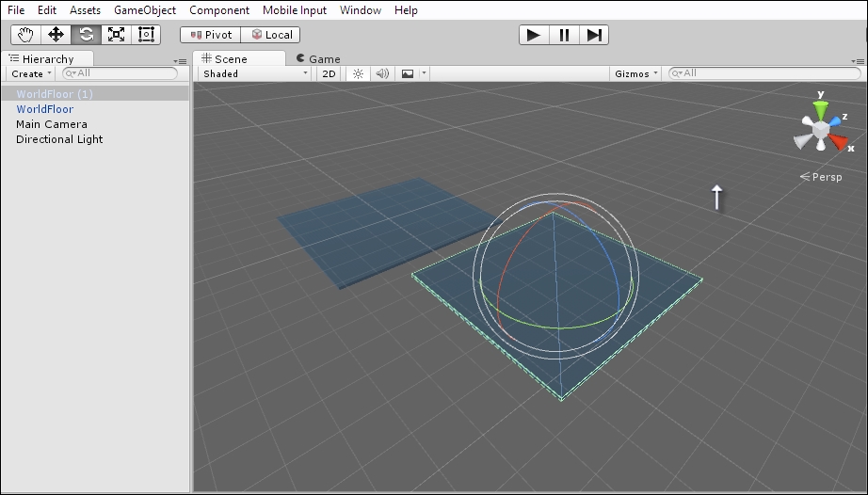Open the Shaded draw mode dropdown
This screenshot has height=495, width=868.
coord(255,73)
